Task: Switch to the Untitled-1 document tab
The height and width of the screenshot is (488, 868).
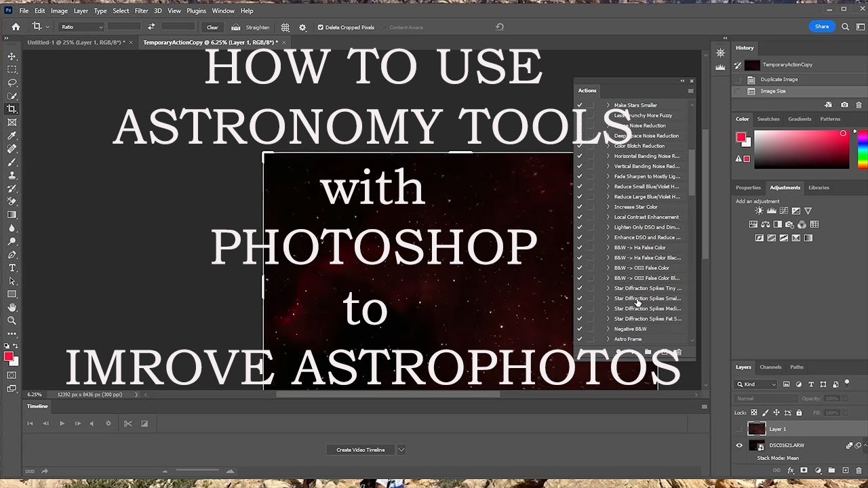Action: [76, 42]
